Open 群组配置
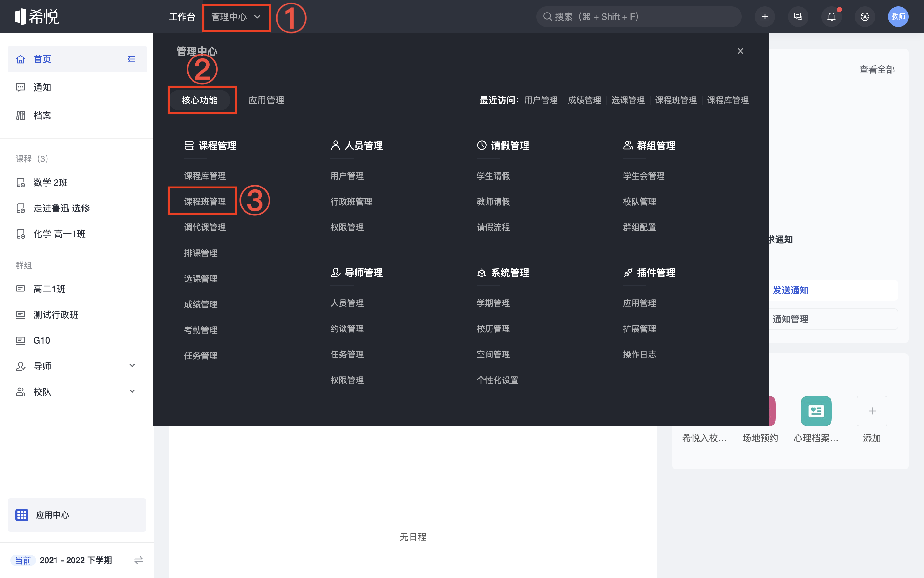924x578 pixels. 639,227
